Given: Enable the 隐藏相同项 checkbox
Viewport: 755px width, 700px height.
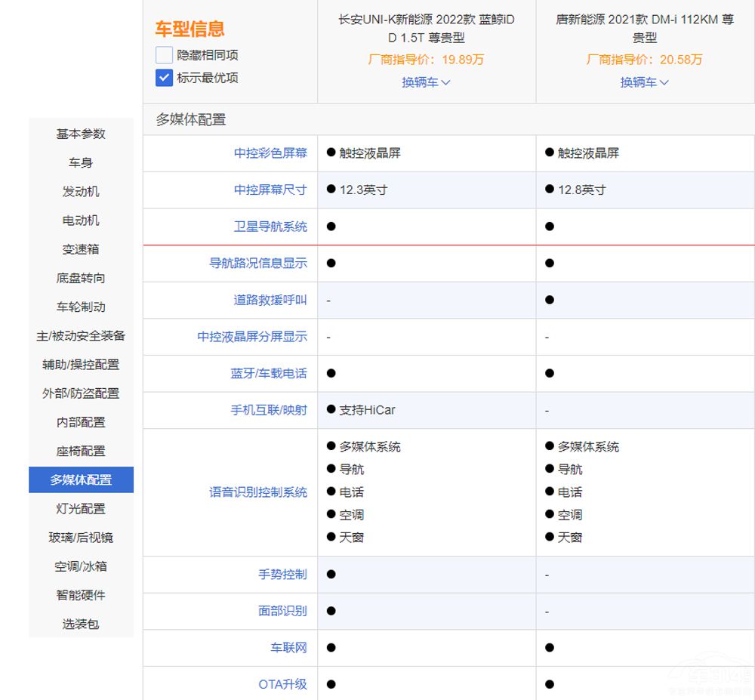Looking at the screenshot, I should point(163,54).
